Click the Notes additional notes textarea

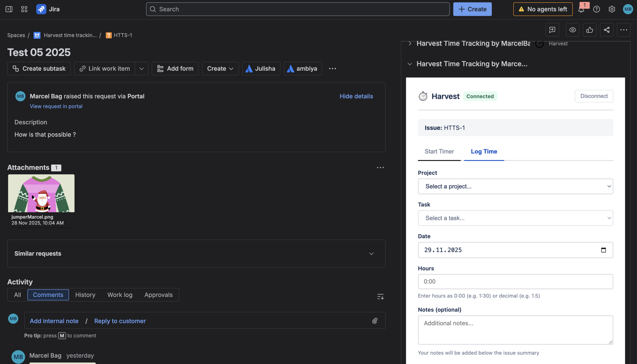pos(515,330)
